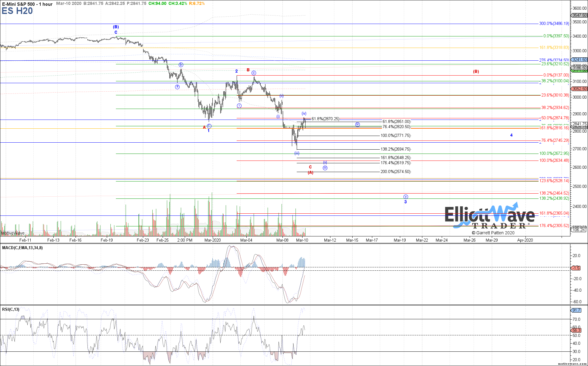Click the black '161.8%(2648.25)' level label
The height and width of the screenshot is (366, 588).
tap(396, 158)
